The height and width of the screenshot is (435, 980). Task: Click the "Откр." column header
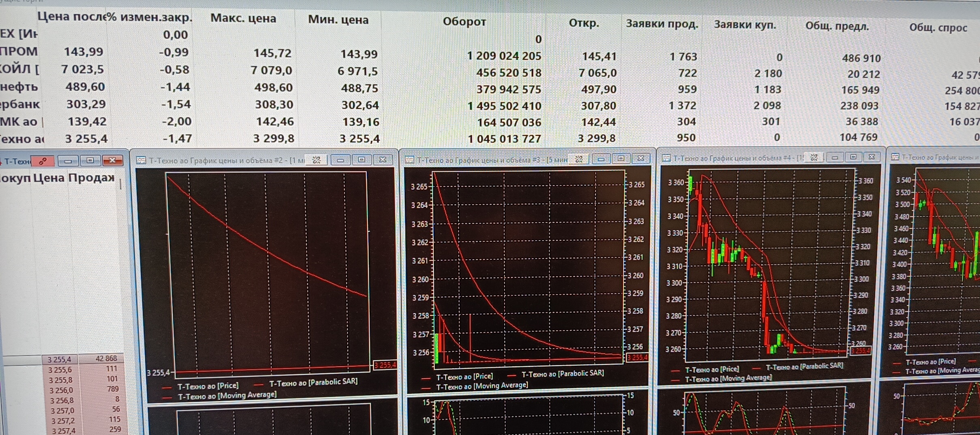pyautogui.click(x=584, y=23)
